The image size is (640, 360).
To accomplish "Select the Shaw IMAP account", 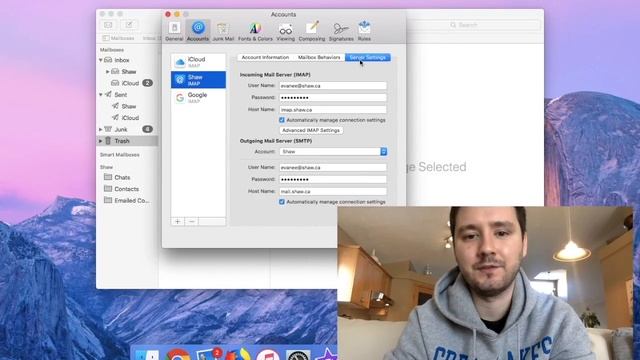I will click(198, 80).
